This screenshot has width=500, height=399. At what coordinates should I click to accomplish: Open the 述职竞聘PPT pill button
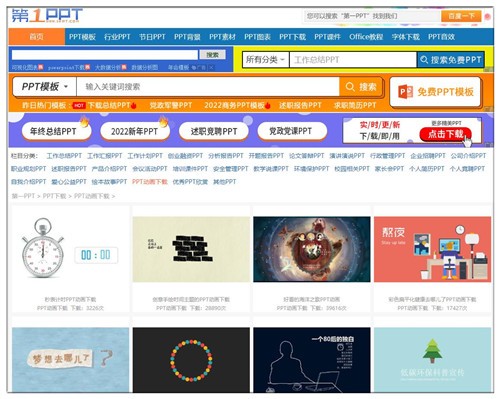coord(213,131)
